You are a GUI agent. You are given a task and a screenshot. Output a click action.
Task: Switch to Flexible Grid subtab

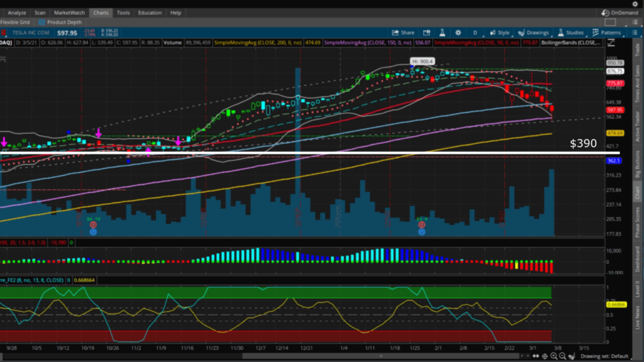coord(15,22)
